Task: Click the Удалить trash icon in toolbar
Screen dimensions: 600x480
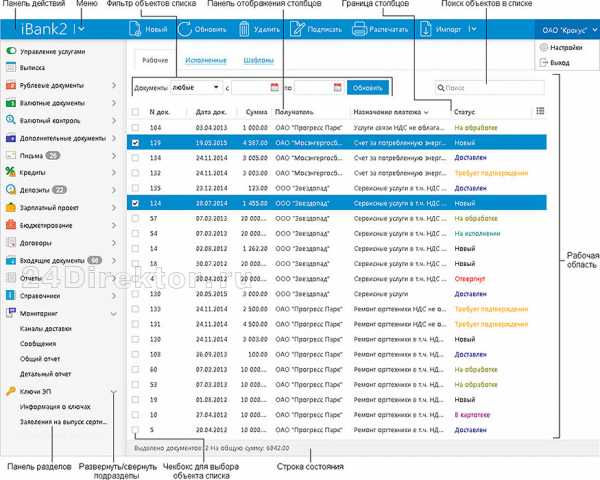Action: [246, 30]
